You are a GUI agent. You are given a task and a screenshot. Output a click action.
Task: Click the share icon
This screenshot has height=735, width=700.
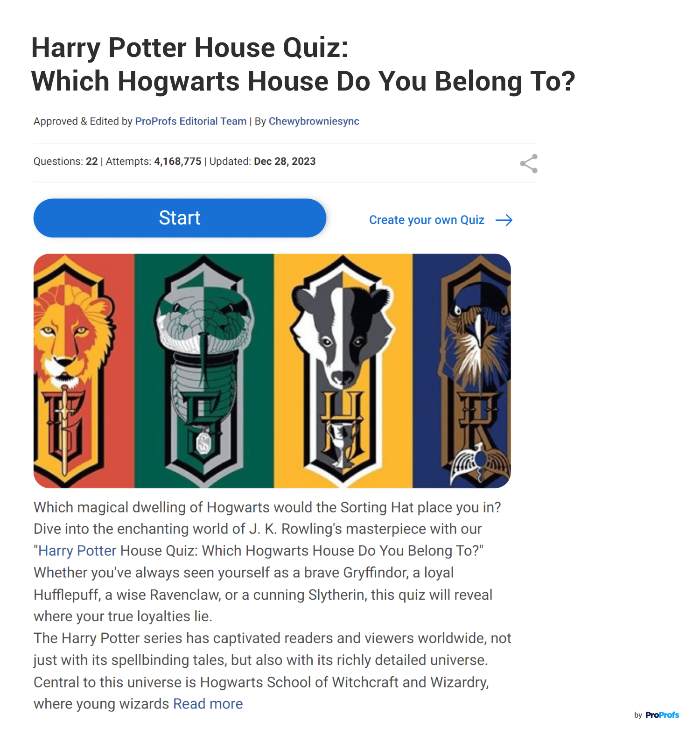[529, 164]
